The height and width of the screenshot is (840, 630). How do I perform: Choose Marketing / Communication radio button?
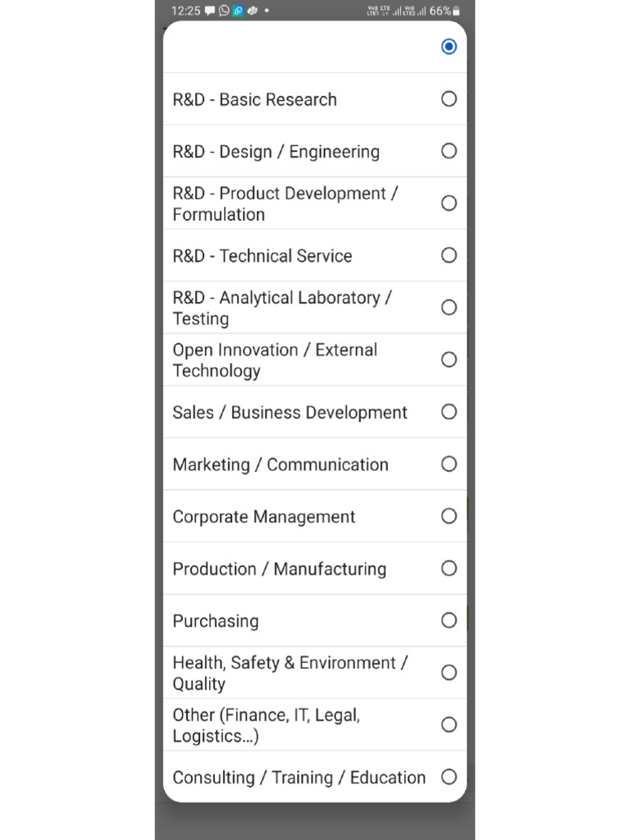(x=449, y=464)
